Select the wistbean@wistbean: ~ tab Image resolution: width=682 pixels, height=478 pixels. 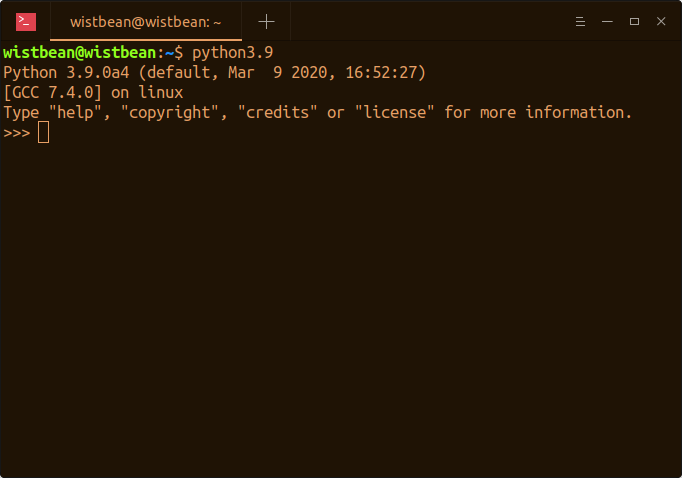(x=146, y=22)
